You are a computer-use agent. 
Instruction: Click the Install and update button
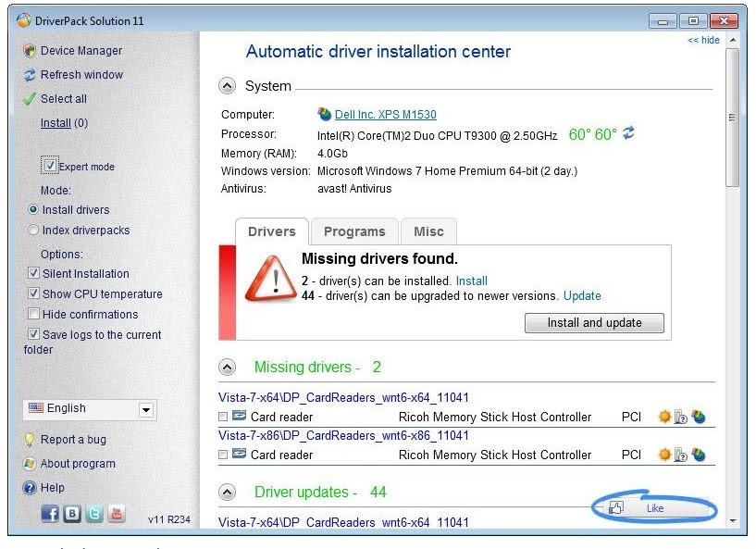pos(594,323)
